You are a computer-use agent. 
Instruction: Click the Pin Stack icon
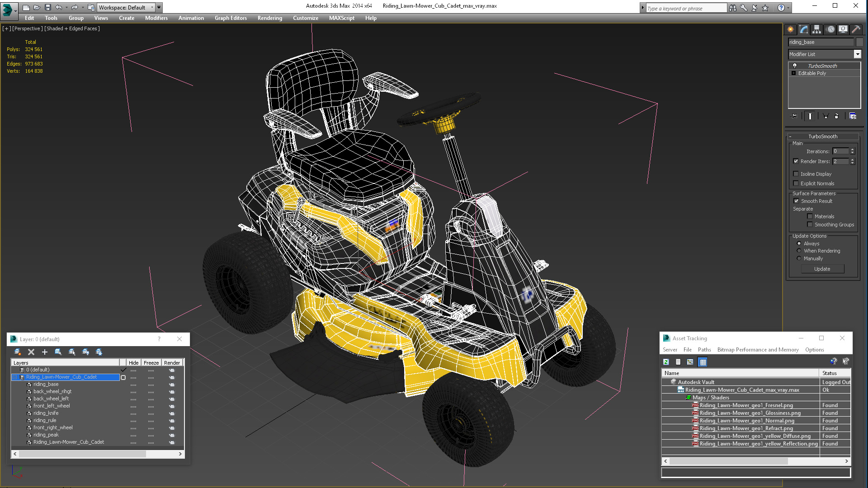click(x=794, y=116)
